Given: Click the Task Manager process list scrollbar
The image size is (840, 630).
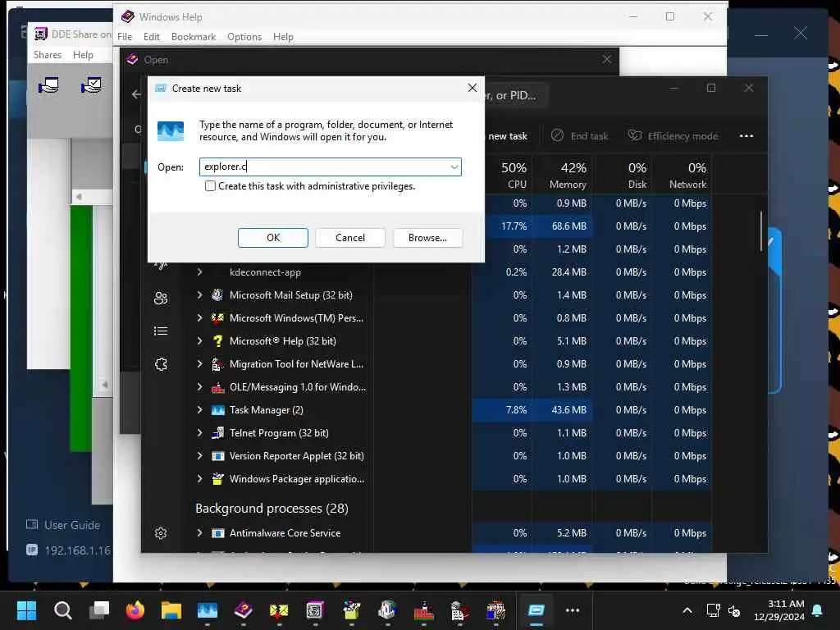Looking at the screenshot, I should coord(760,231).
